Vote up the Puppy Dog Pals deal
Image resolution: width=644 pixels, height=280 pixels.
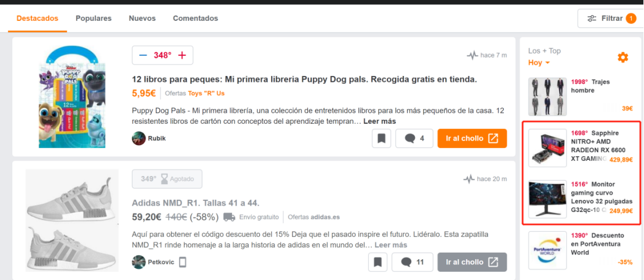(x=182, y=55)
